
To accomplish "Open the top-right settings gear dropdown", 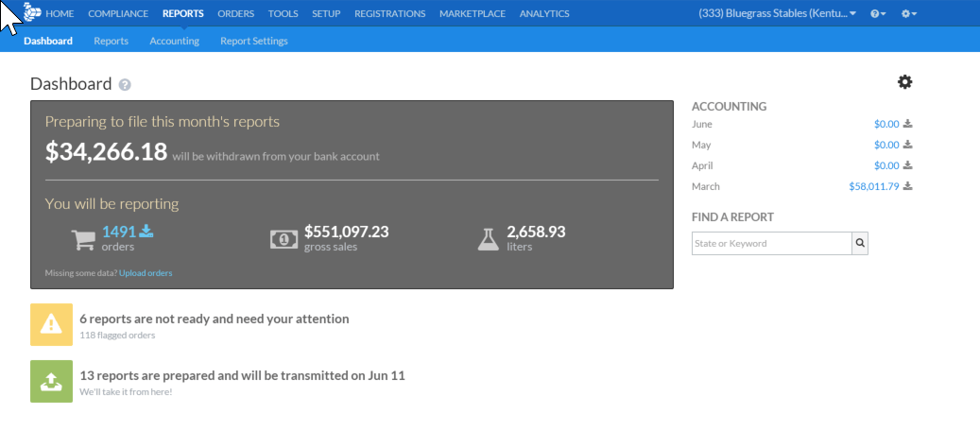I will pos(908,13).
